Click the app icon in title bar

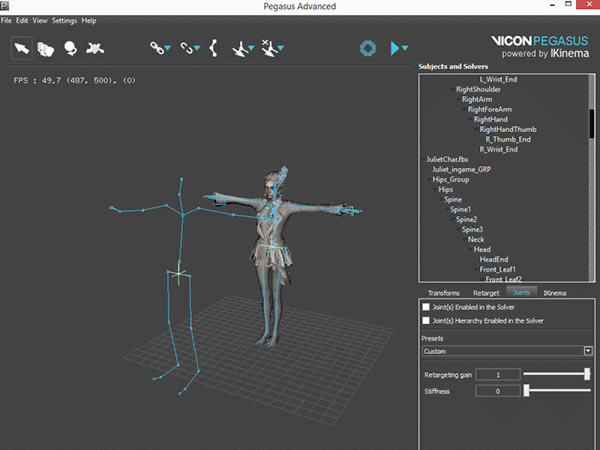click(x=4, y=5)
